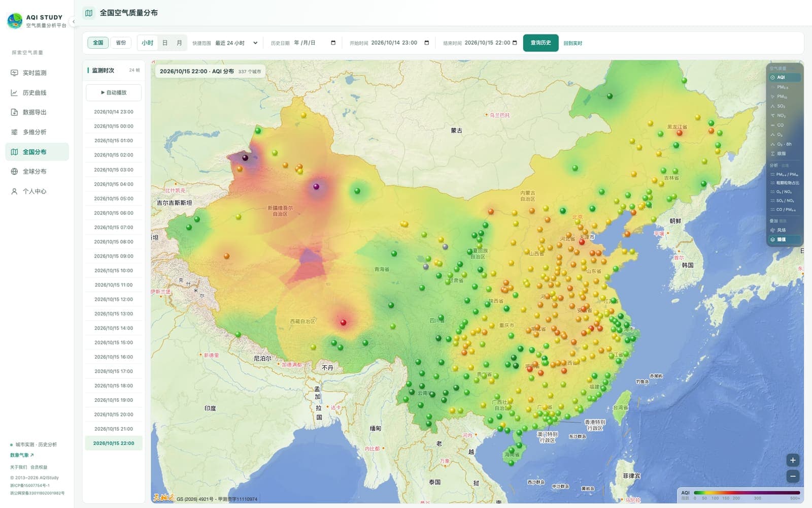The image size is (812, 508).
Task: Open the 结束时间 calendar picker icon
Action: tap(515, 43)
